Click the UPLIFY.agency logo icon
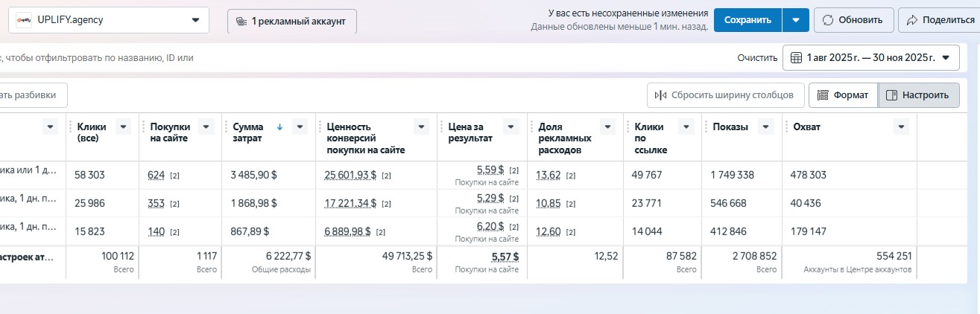Viewport: 980px width, 314px height. pos(24,20)
